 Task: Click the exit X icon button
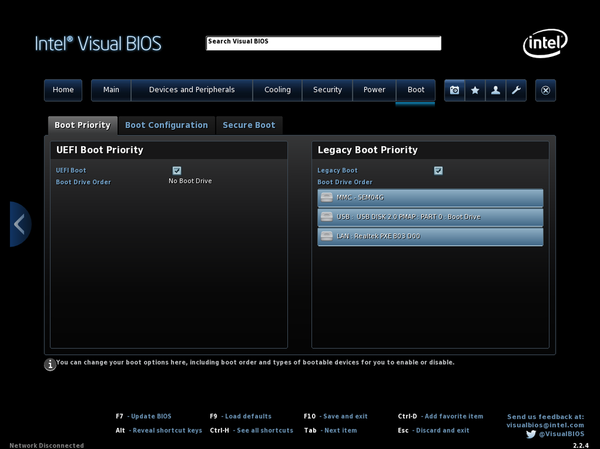545,90
